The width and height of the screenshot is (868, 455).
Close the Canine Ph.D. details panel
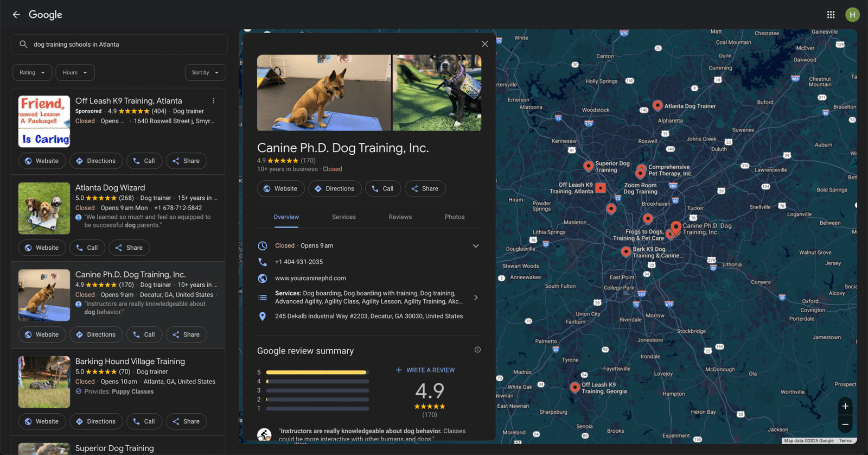[x=485, y=44]
